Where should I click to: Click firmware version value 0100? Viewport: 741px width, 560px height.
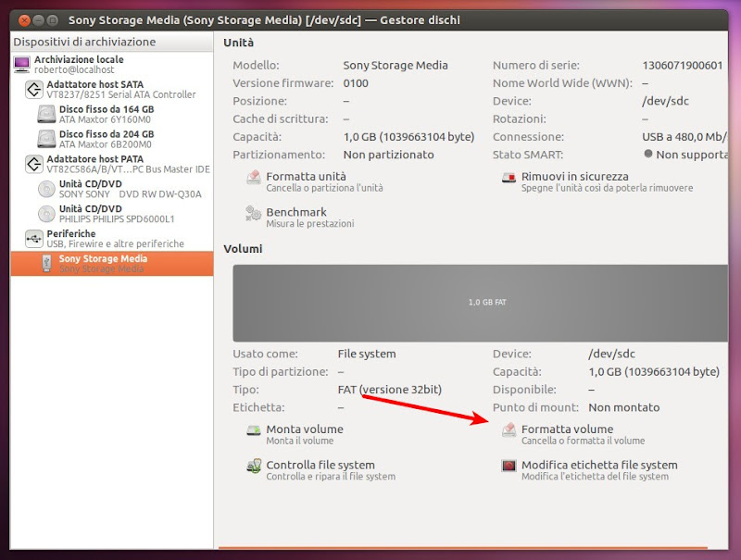point(356,83)
